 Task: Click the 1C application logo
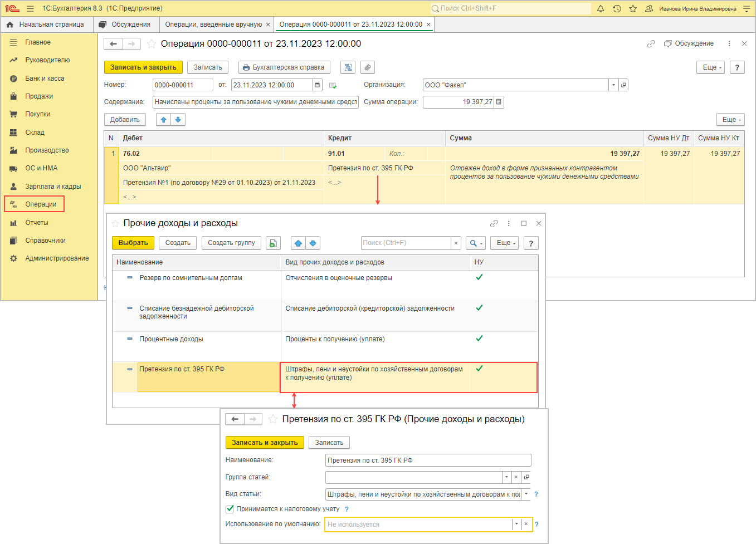coord(12,9)
